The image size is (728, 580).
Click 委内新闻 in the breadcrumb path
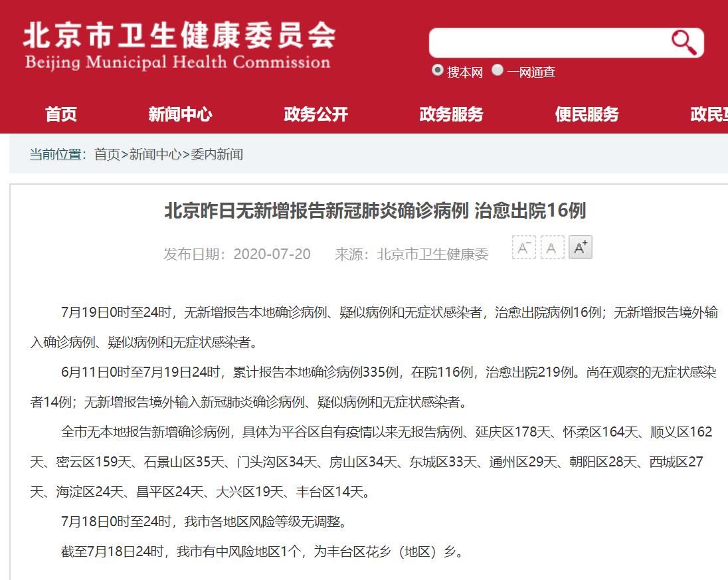click(217, 155)
